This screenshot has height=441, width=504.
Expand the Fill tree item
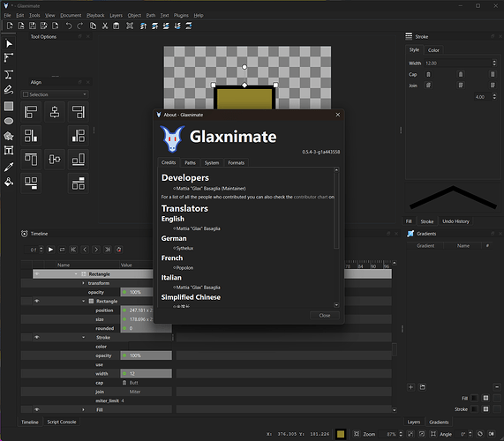pyautogui.click(x=83, y=409)
